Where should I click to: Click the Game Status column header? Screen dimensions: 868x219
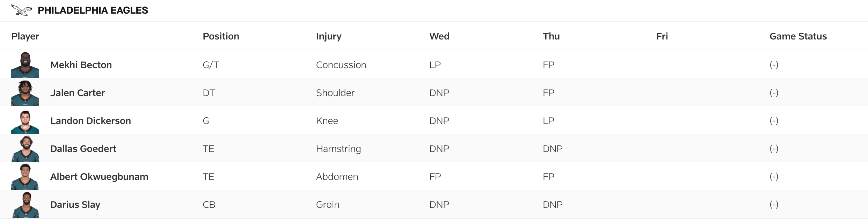pyautogui.click(x=798, y=36)
